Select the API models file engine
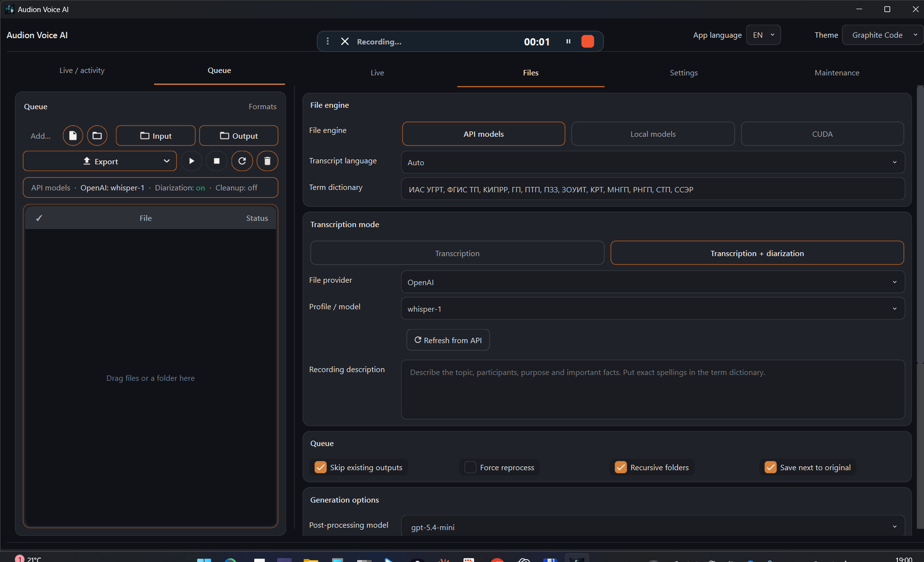924x562 pixels. point(483,134)
